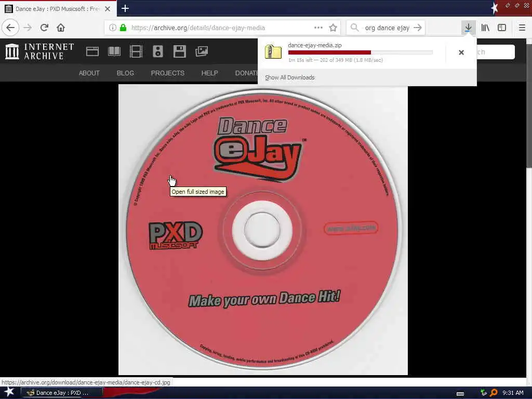Viewport: 532px width, 399px height.
Task: Open the BLOG menu item
Action: pos(125,73)
